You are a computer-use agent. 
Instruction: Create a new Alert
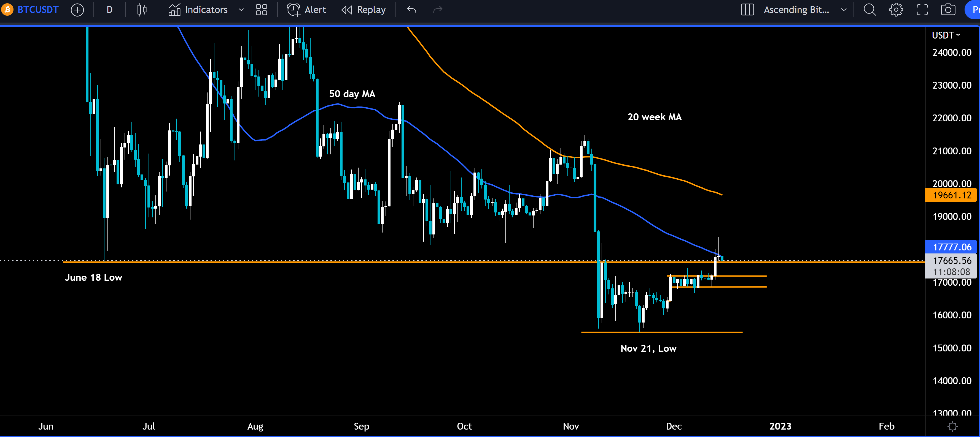click(306, 10)
